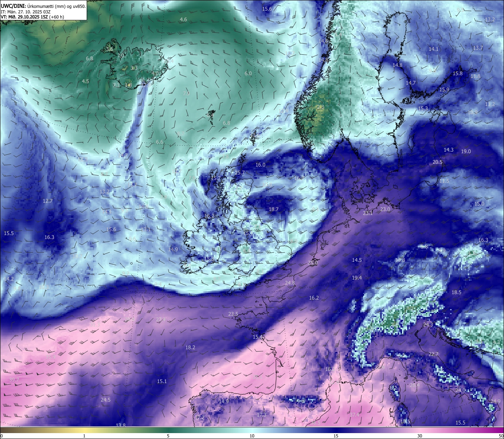Click the colorbar label 10
This screenshot has width=504, height=439.
[x=252, y=436]
